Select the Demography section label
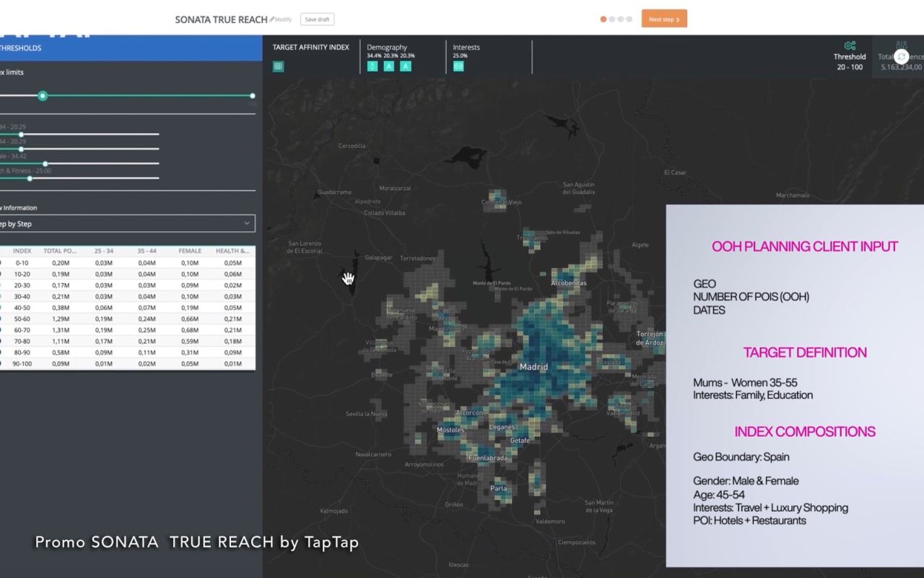Image resolution: width=924 pixels, height=578 pixels. [387, 47]
